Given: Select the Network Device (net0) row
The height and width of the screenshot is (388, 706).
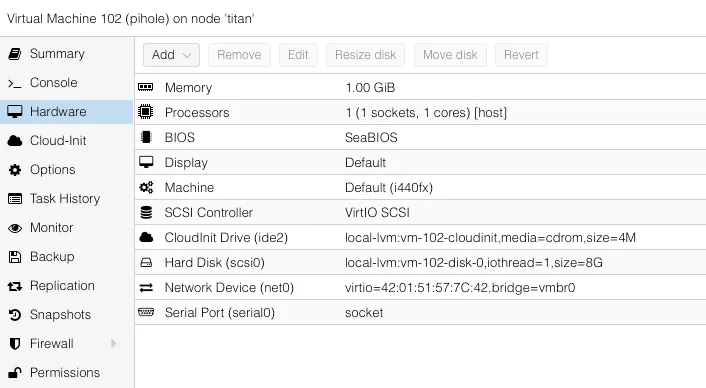Looking at the screenshot, I should point(420,288).
